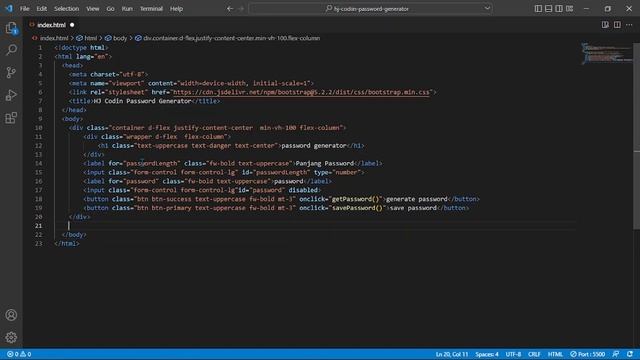Open the Explorer view in activity bar
The width and height of the screenshot is (640, 360).
click(x=11, y=28)
